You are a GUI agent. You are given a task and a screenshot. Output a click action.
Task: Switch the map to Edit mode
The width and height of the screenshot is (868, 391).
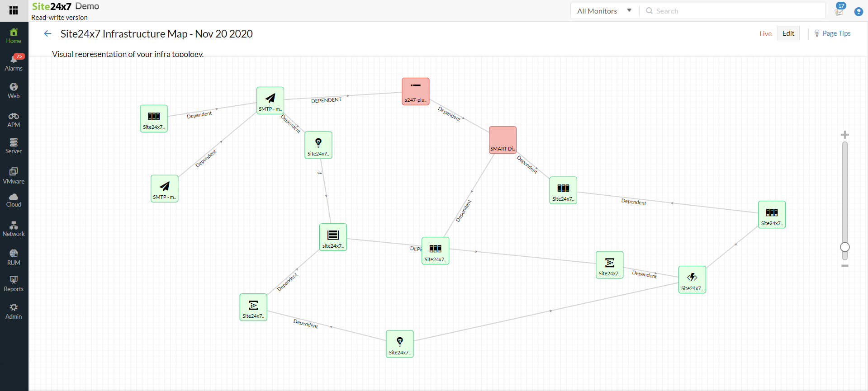788,33
